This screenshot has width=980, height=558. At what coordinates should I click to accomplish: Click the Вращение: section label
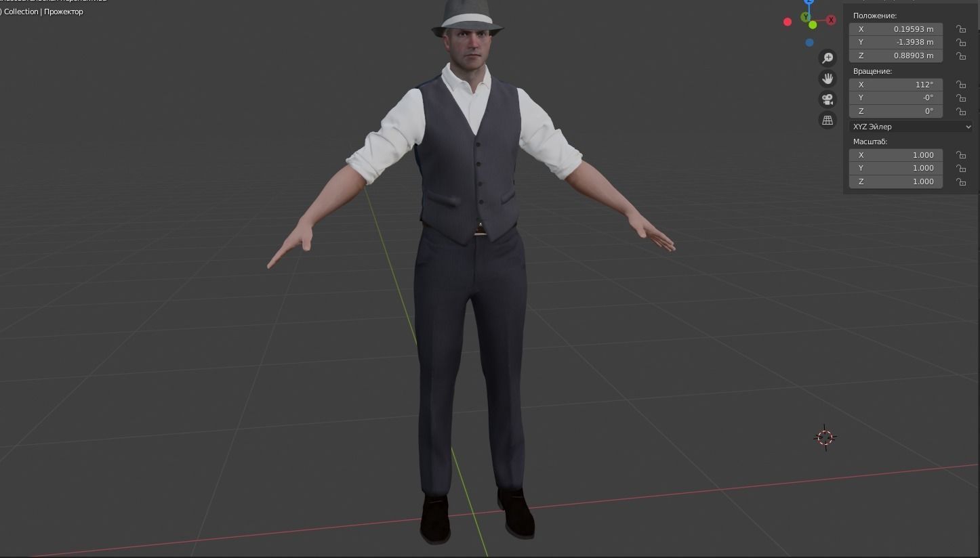[872, 71]
